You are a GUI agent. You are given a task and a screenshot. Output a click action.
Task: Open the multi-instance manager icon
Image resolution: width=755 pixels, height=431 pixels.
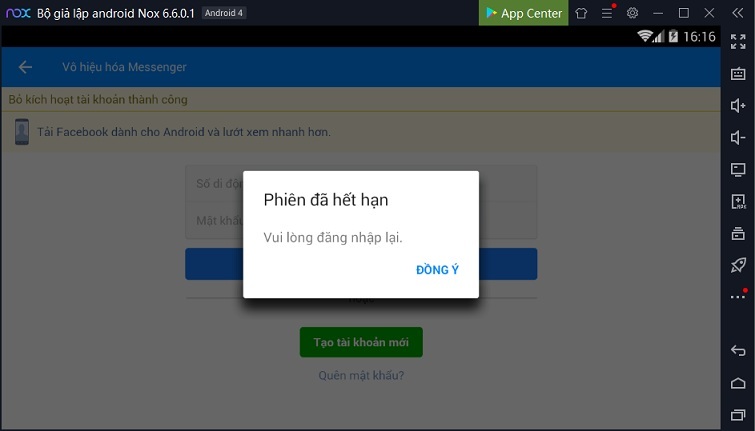coord(738,234)
